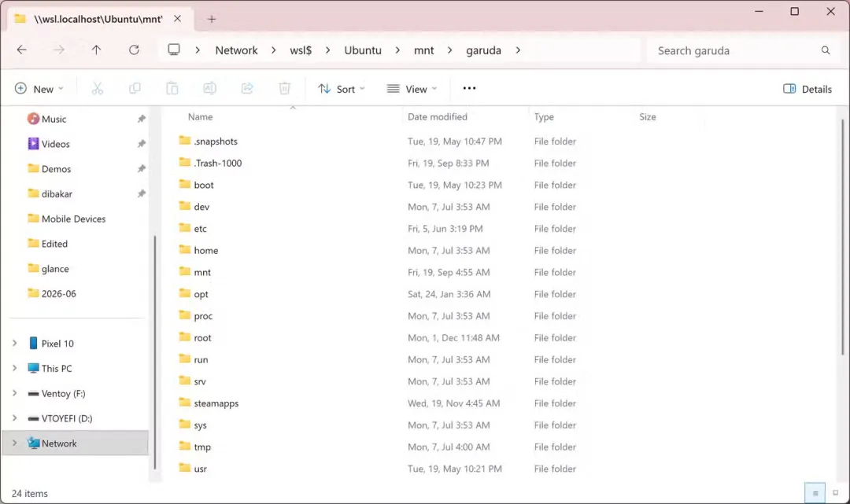Unpin Demos from quick access

(142, 169)
